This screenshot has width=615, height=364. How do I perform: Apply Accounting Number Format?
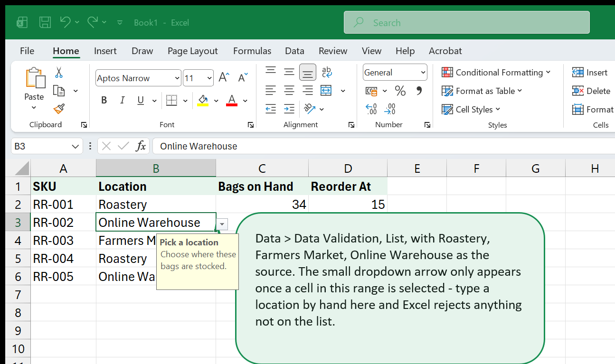tap(371, 91)
